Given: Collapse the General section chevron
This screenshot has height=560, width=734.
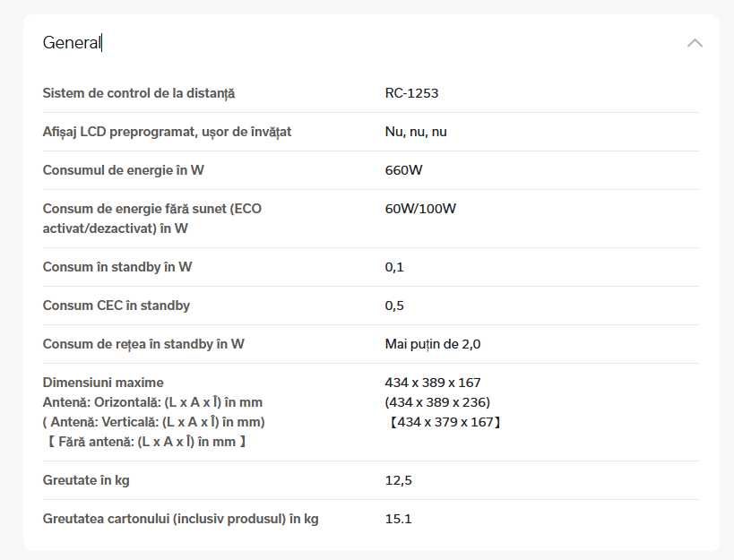Looking at the screenshot, I should coord(695,43).
